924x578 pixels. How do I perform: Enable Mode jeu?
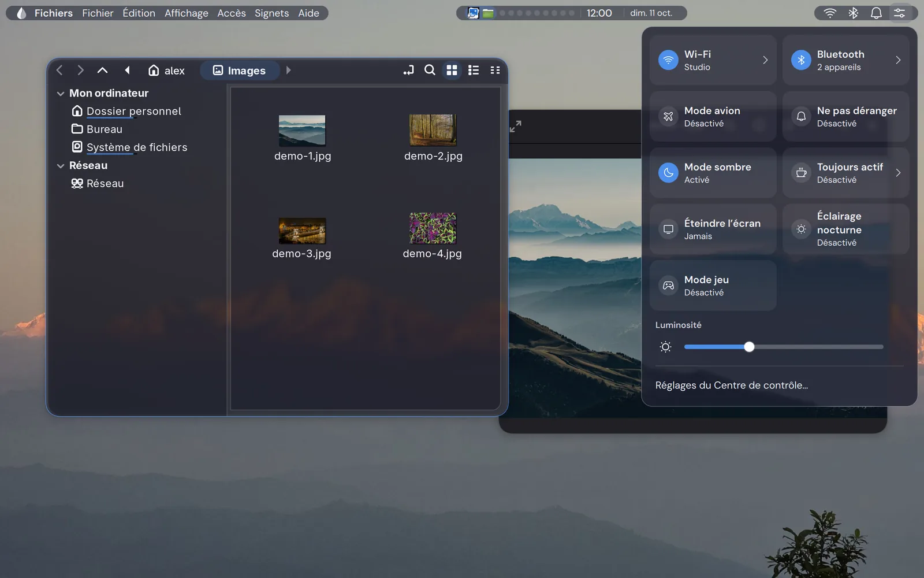point(713,286)
